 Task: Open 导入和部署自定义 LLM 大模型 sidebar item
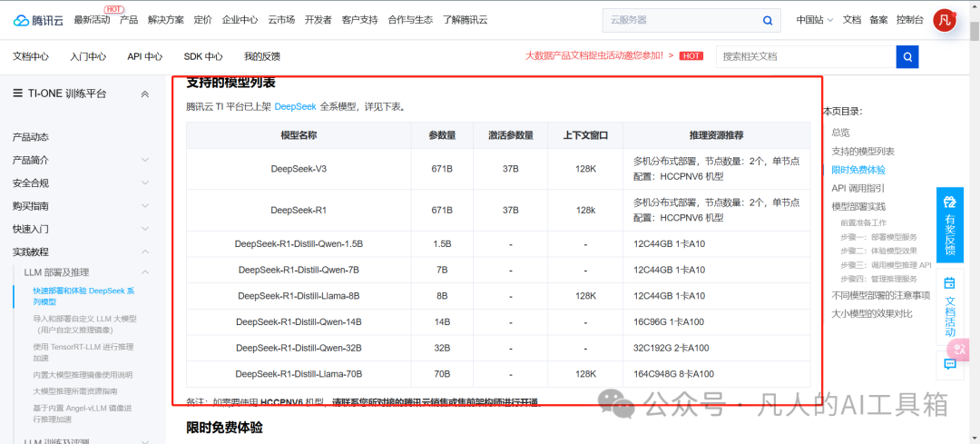tap(84, 324)
